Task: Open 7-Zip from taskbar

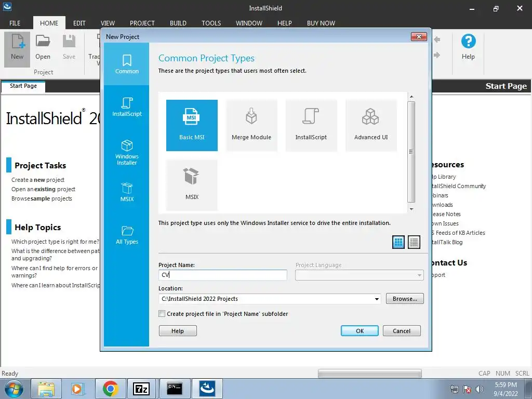Action: click(141, 389)
